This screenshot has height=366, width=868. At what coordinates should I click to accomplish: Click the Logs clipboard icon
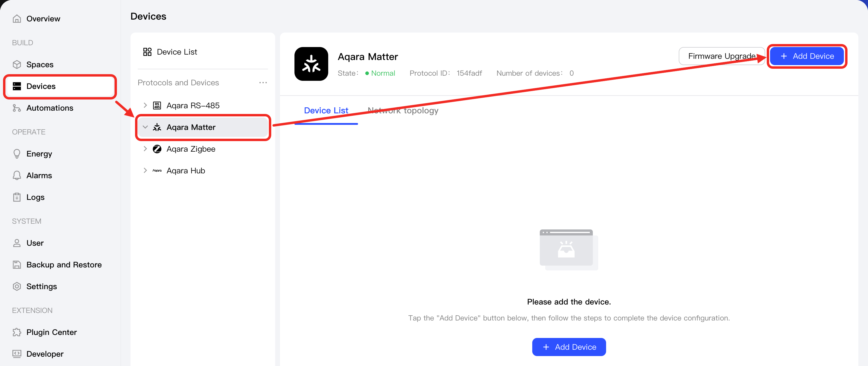(17, 197)
